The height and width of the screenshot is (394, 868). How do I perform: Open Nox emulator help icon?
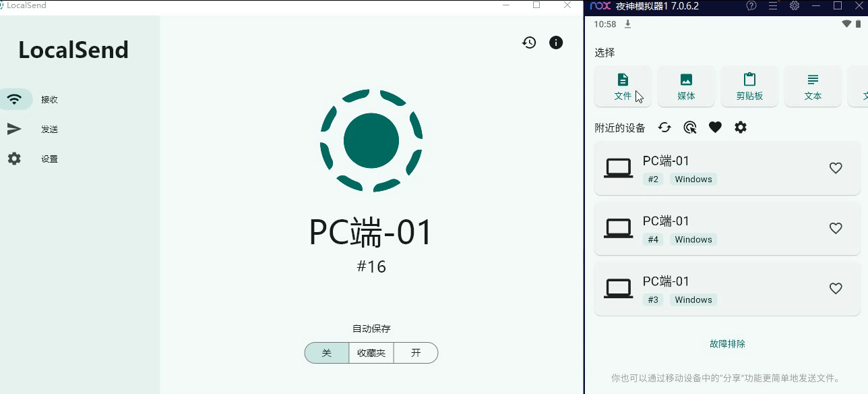(751, 6)
